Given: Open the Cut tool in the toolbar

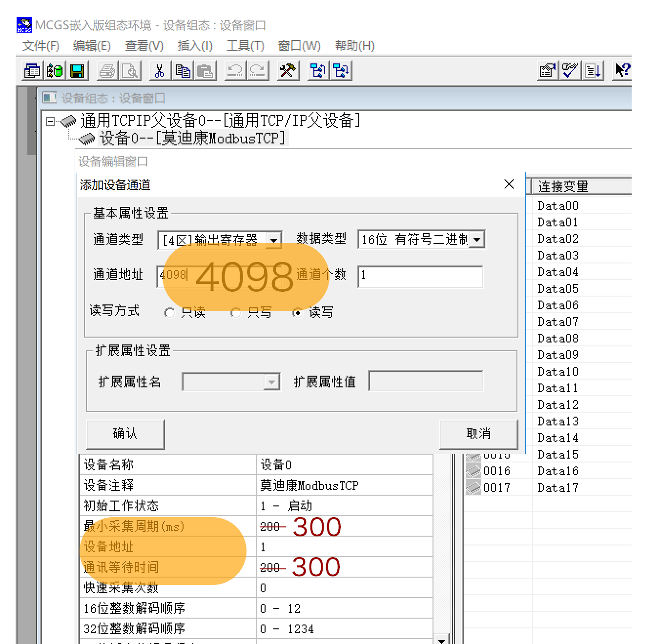Looking at the screenshot, I should coord(159,71).
